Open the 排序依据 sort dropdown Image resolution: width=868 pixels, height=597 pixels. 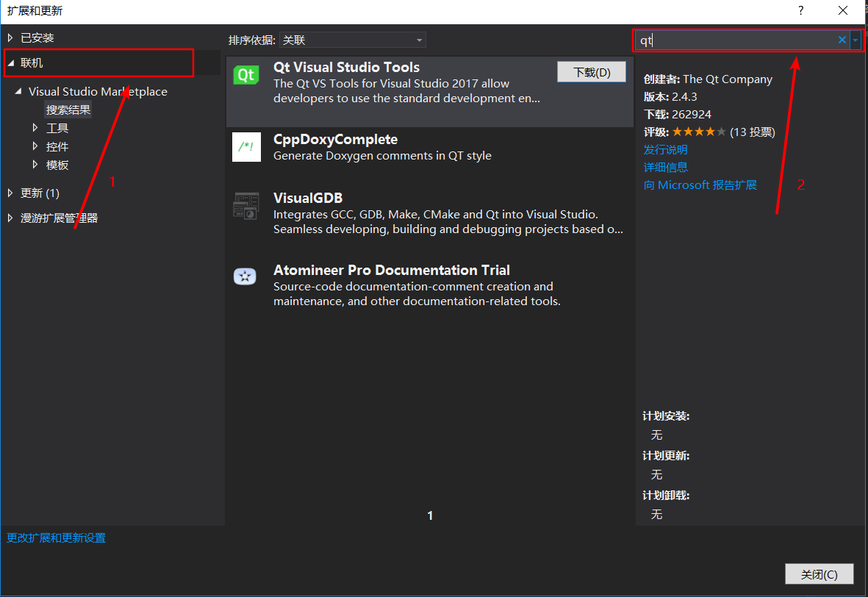click(x=352, y=40)
